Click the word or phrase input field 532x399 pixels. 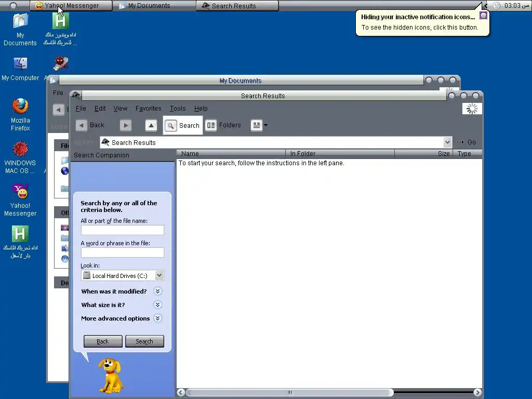pos(123,252)
